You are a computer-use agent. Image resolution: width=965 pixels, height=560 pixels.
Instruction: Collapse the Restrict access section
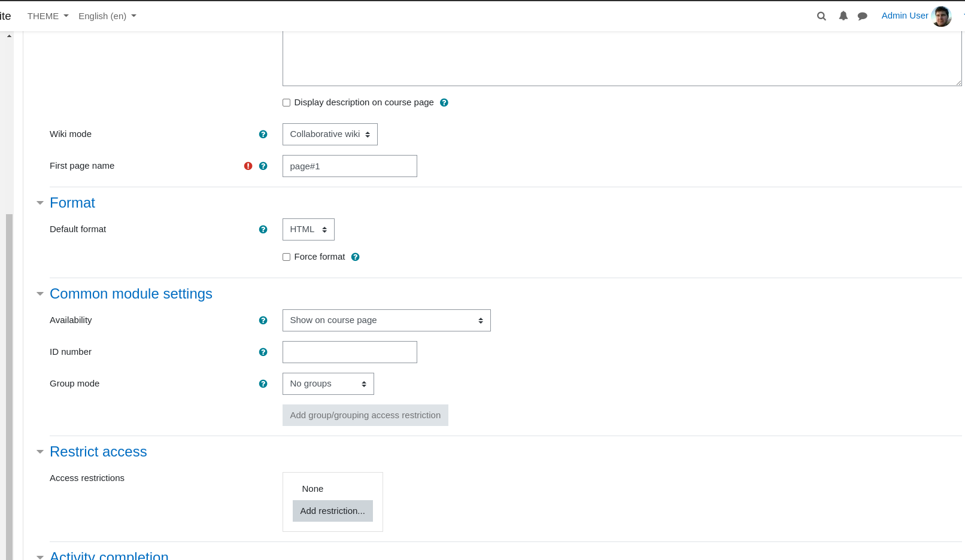[98, 452]
